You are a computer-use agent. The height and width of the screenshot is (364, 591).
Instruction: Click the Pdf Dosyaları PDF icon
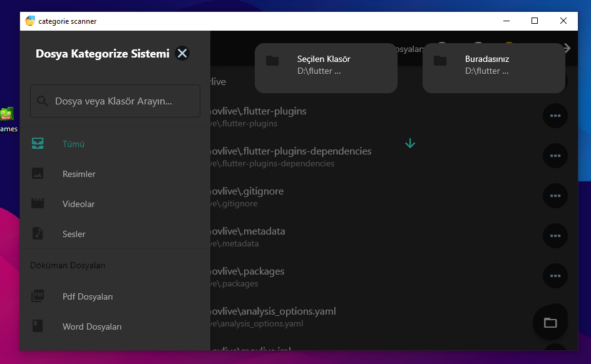38,296
